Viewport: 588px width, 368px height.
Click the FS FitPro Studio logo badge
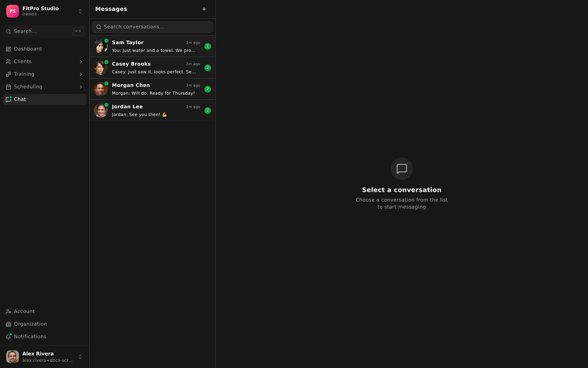coord(12,11)
